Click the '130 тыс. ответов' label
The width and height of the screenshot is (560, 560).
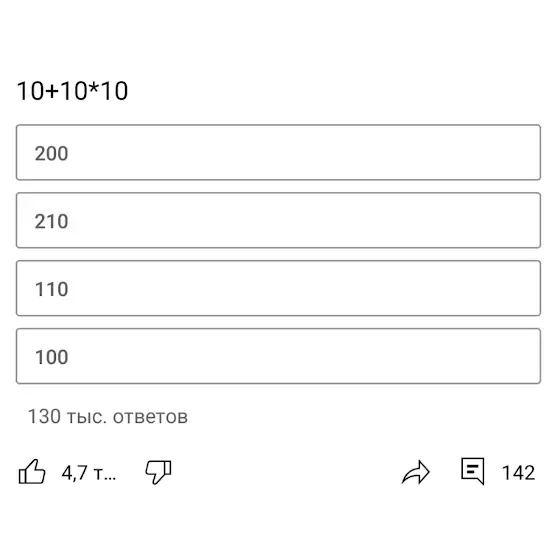coord(108,416)
